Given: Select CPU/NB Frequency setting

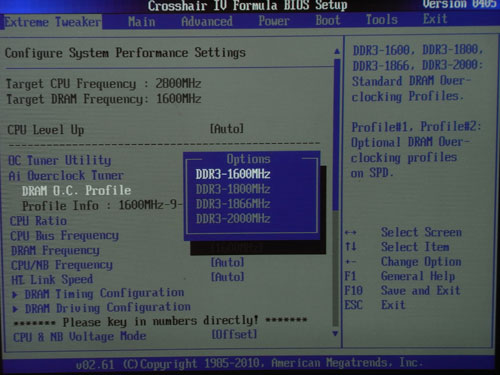Looking at the screenshot, I should [x=62, y=265].
